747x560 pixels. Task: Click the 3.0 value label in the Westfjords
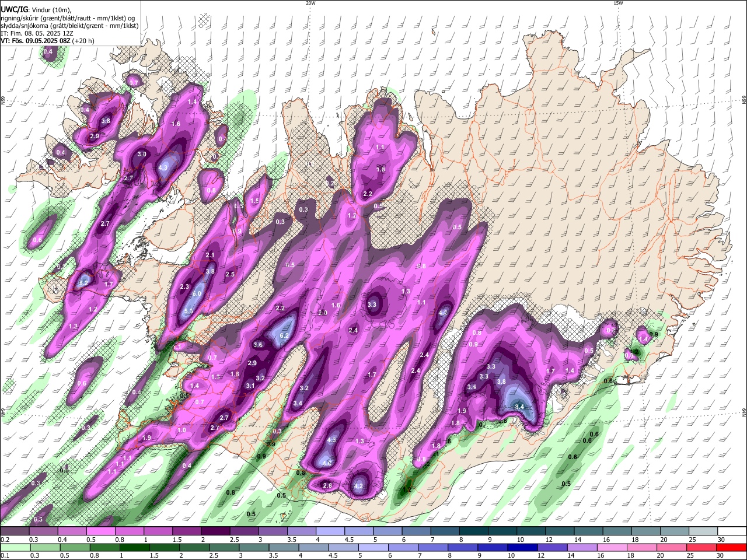[141, 154]
